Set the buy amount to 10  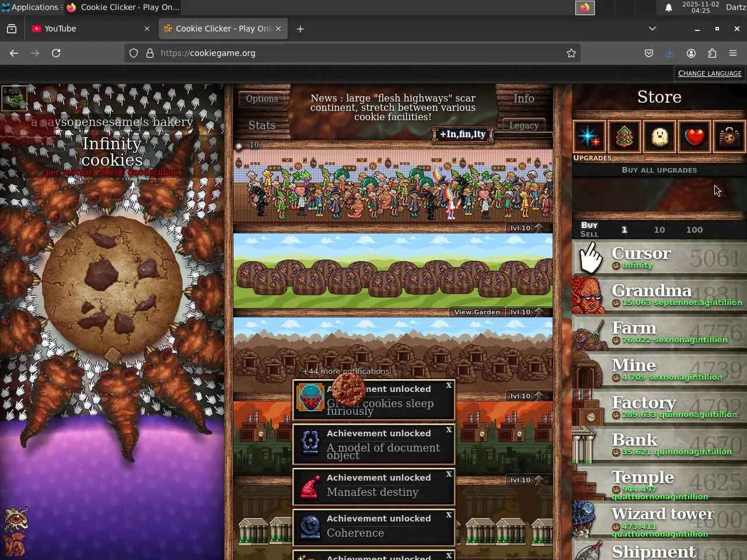[659, 230]
